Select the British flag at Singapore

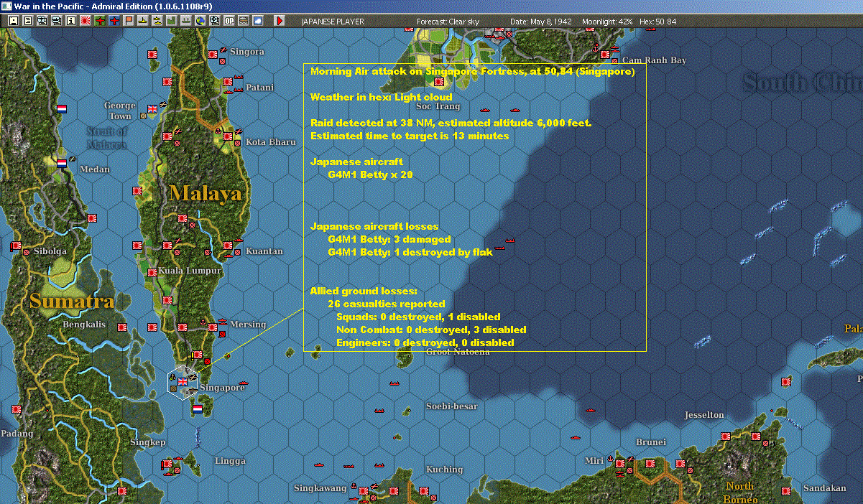(x=183, y=382)
